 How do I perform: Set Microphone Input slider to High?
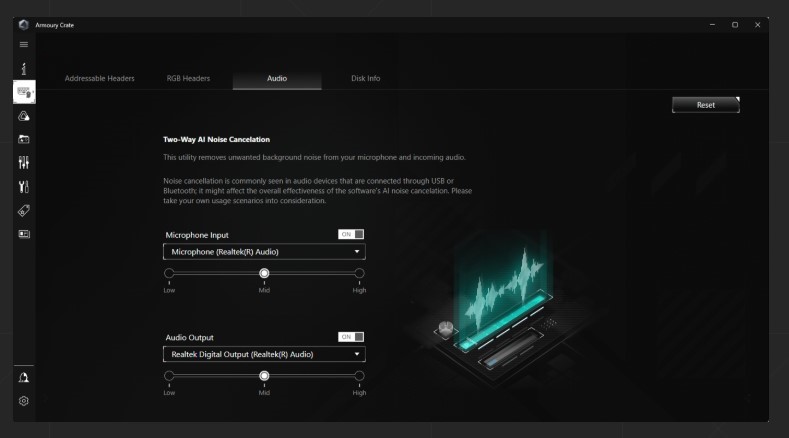[359, 273]
